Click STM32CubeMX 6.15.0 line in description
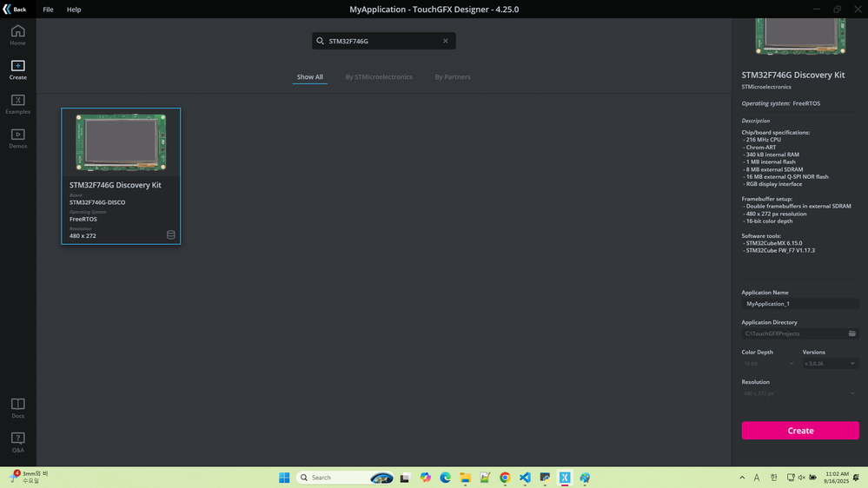The image size is (868, 488). (x=772, y=243)
